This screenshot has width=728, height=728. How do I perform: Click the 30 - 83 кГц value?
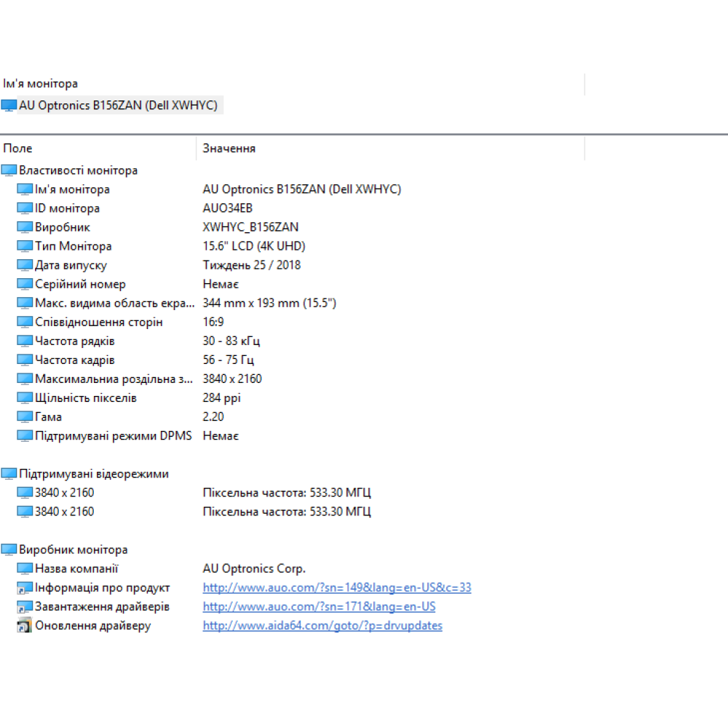[232, 341]
